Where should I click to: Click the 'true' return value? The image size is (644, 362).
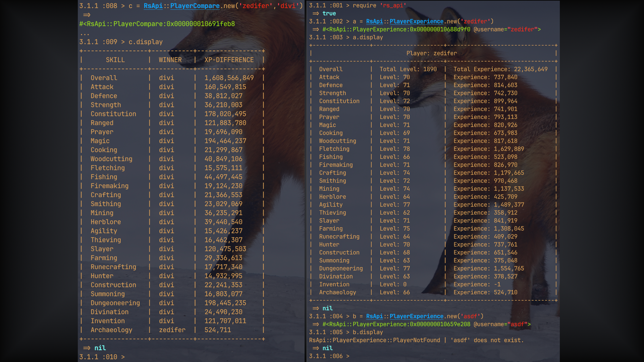[329, 13]
